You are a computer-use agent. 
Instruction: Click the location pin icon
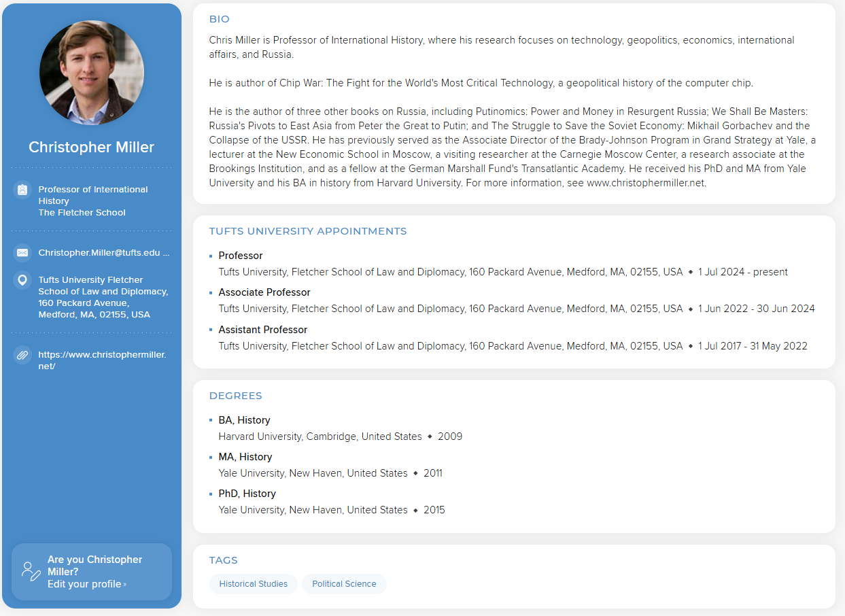22,280
